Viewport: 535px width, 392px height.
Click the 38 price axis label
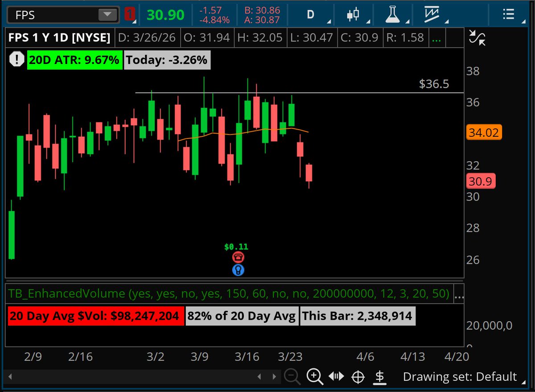click(473, 71)
